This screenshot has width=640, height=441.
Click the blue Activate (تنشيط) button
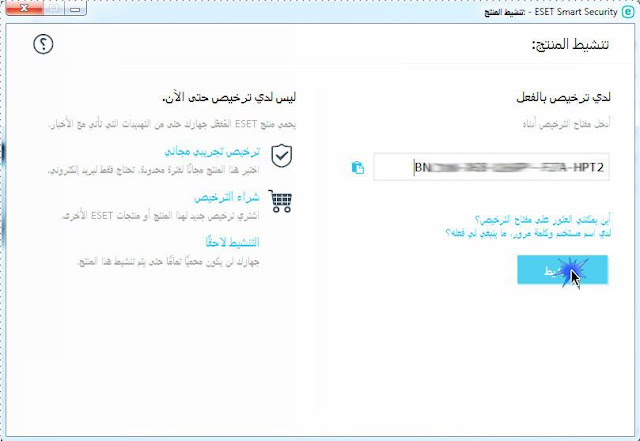tap(562, 270)
